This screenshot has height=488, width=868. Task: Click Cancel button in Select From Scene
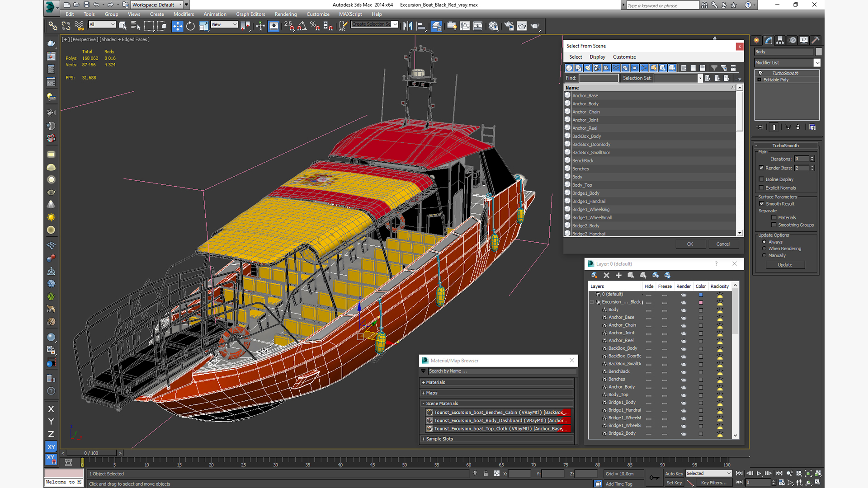(723, 244)
